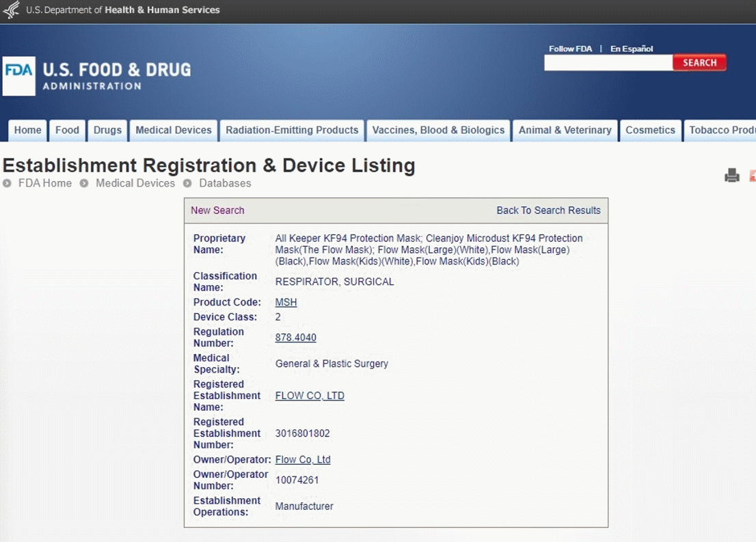The height and width of the screenshot is (542, 756).
Task: Go Back To Search Results
Action: (x=548, y=211)
